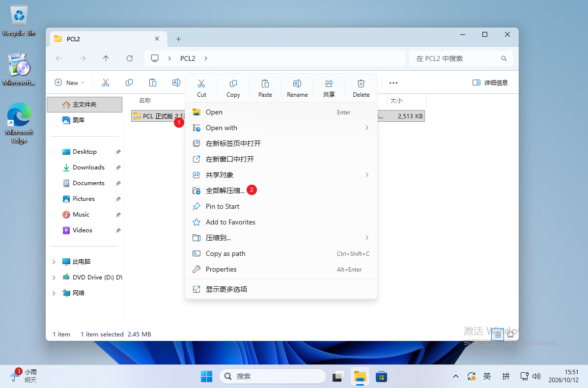Click the Cut icon in the context menu
Viewport: 588px width, 388px height.
coord(201,83)
